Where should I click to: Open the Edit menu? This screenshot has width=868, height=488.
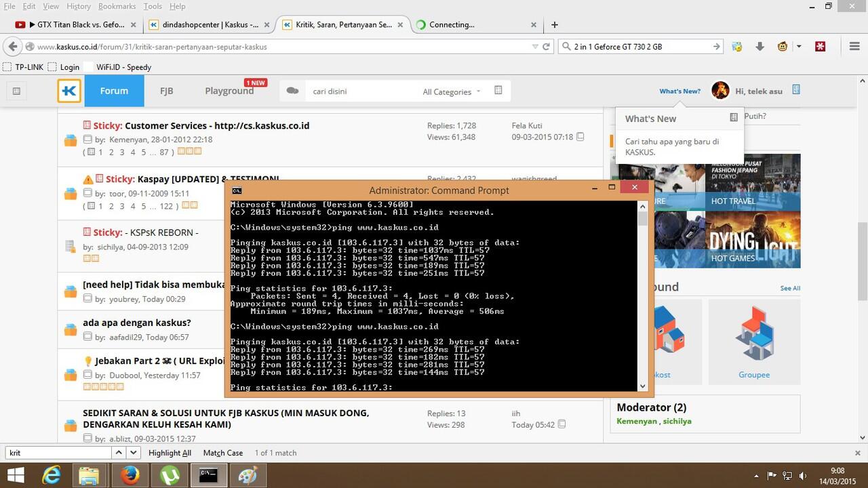tap(29, 6)
